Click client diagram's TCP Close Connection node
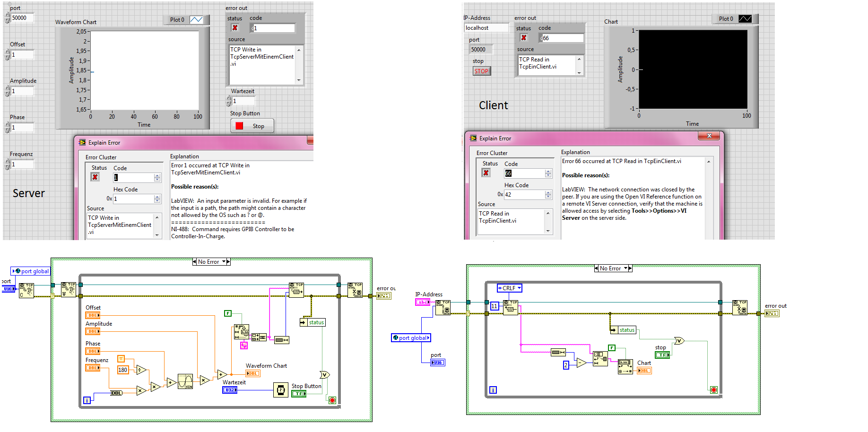 tap(740, 308)
